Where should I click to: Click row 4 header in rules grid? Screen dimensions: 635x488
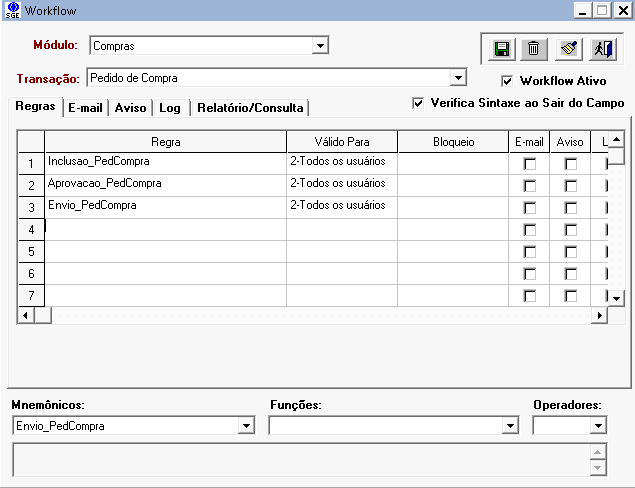click(31, 229)
